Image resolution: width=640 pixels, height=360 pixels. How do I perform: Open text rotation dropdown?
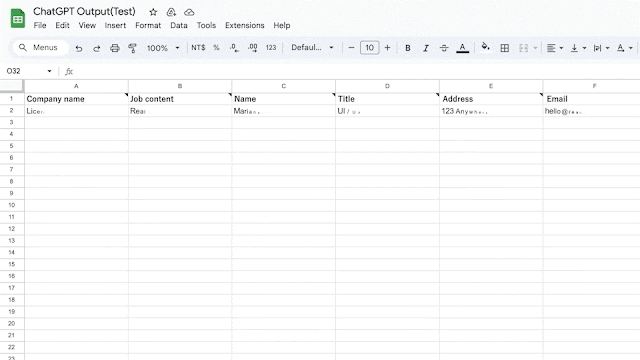click(624, 48)
